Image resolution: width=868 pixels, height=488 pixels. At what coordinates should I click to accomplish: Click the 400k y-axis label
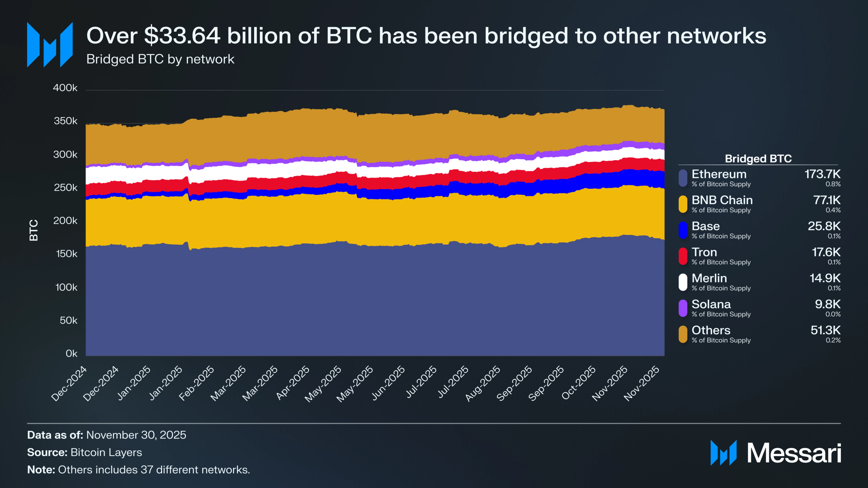65,88
